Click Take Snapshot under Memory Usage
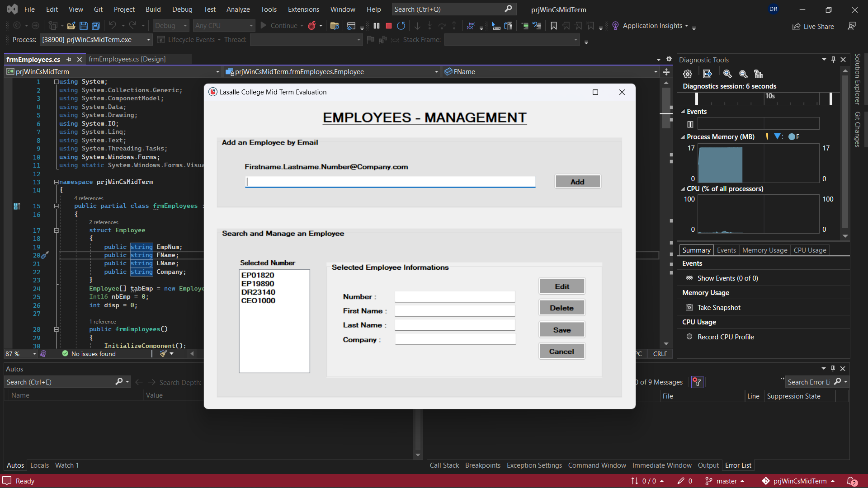The width and height of the screenshot is (868, 488). 719,307
